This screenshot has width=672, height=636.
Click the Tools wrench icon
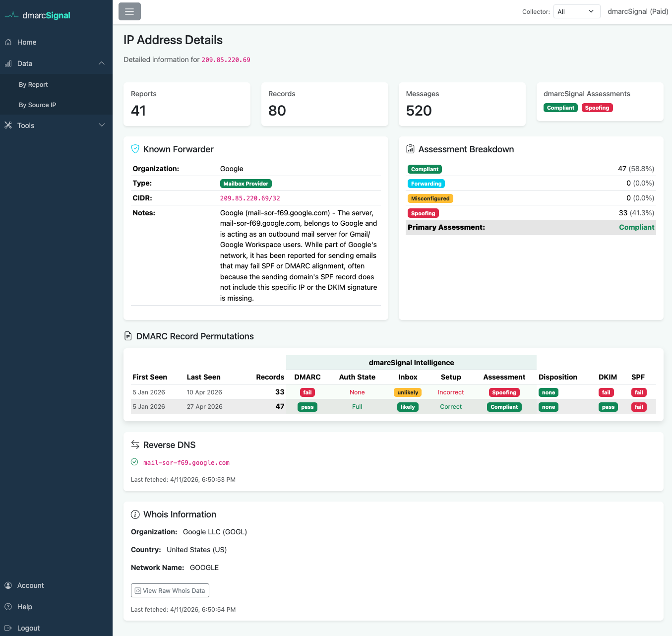[x=8, y=126]
